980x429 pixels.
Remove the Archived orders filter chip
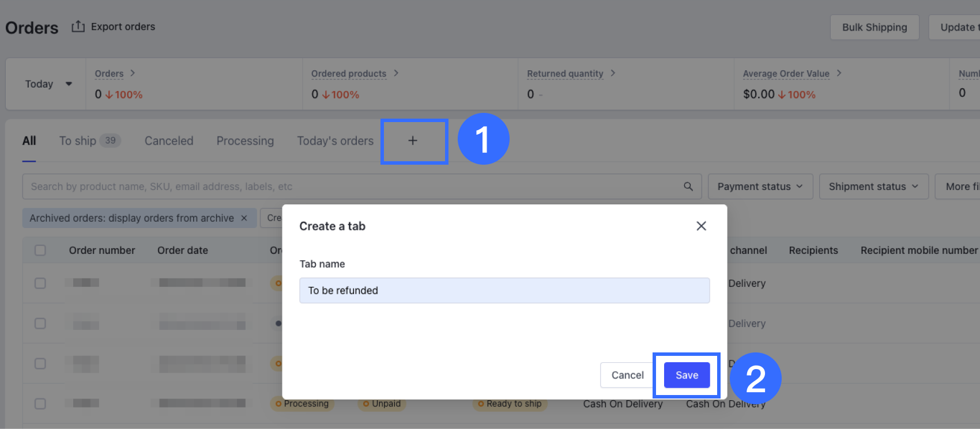click(x=244, y=218)
